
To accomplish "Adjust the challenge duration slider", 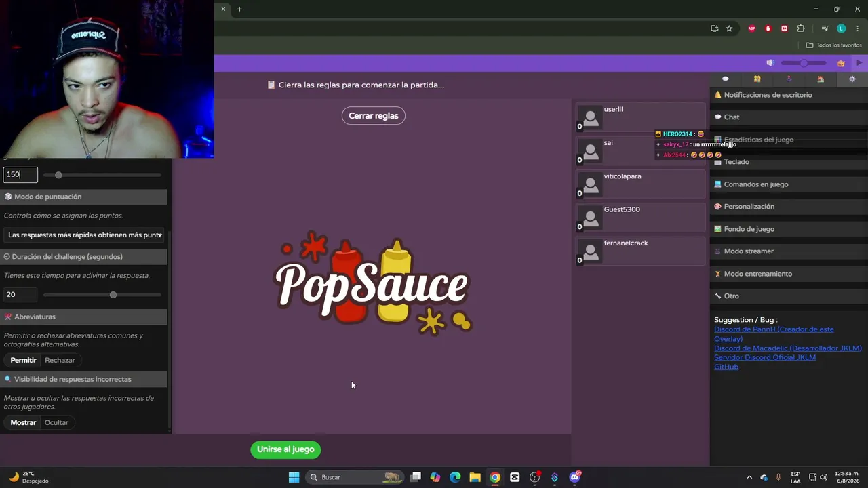I will [x=102, y=295].
